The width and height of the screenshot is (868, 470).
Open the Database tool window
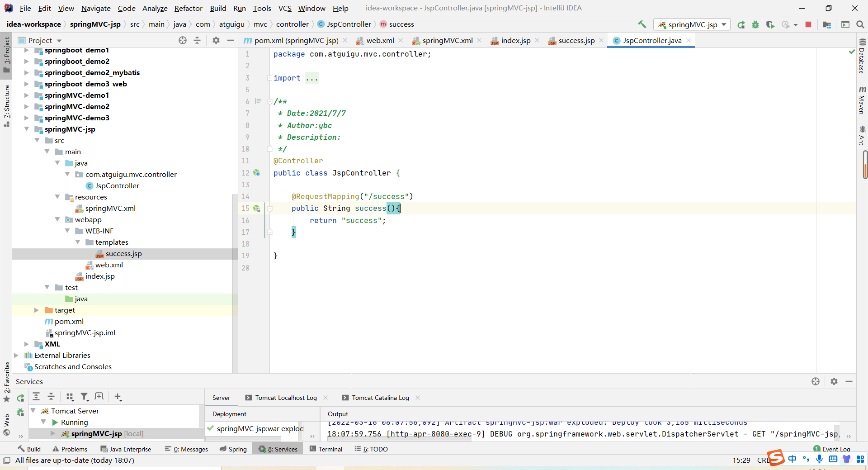tap(862, 56)
